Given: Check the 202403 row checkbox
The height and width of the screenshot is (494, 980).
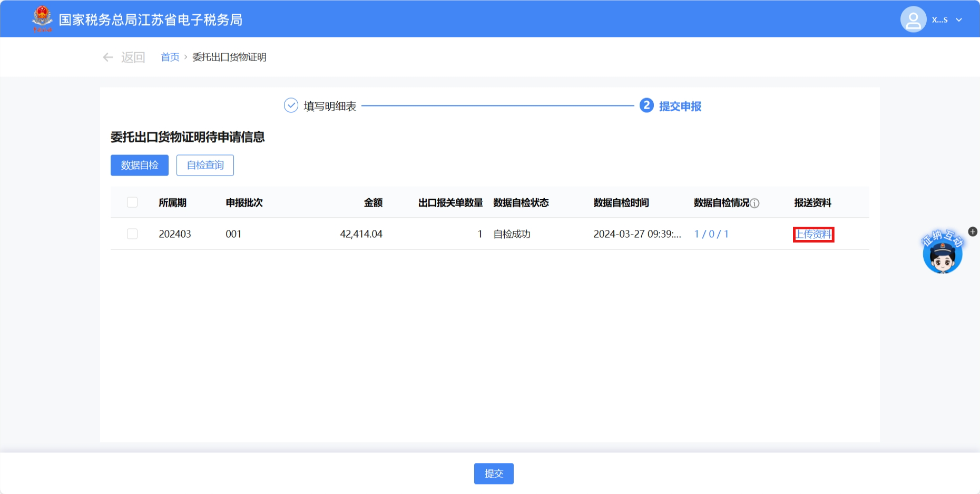Looking at the screenshot, I should (132, 234).
